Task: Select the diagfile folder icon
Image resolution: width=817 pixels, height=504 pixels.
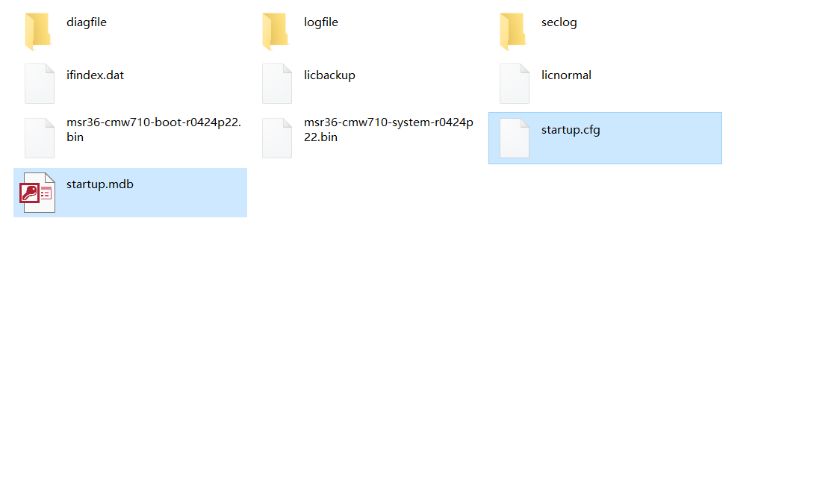Action: pyautogui.click(x=38, y=31)
